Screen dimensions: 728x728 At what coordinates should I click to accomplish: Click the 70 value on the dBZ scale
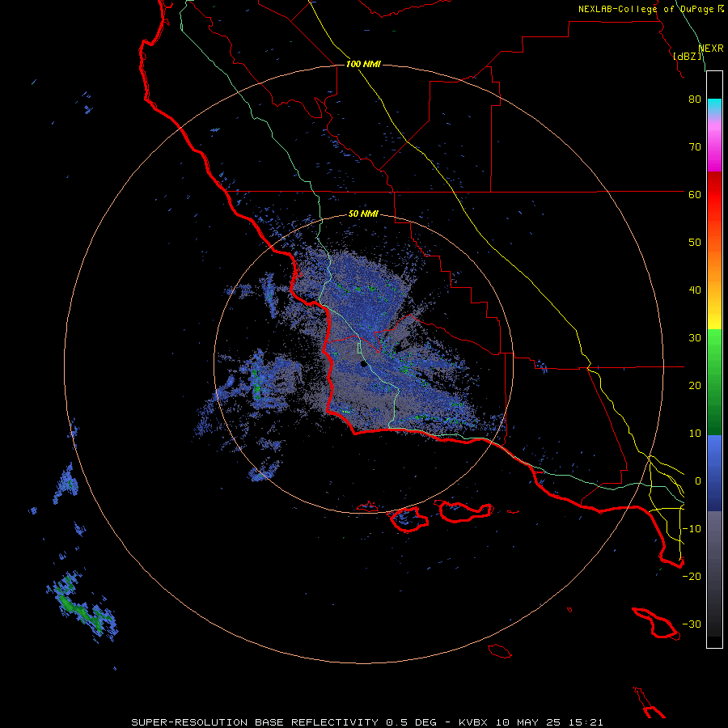click(x=695, y=147)
